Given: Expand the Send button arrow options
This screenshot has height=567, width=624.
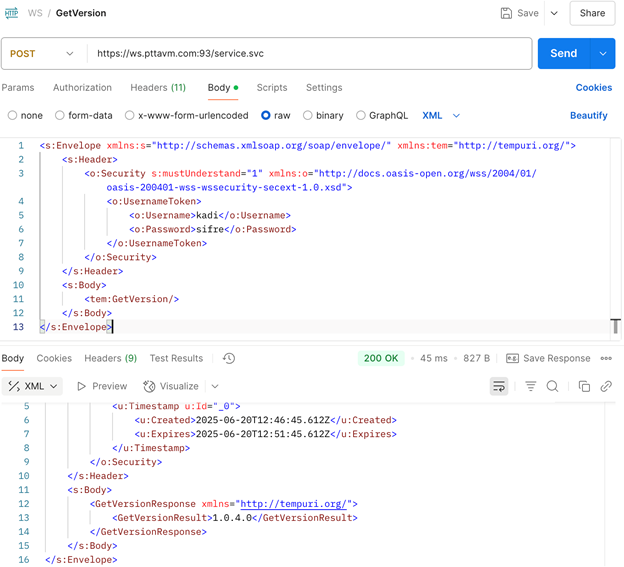Looking at the screenshot, I should (603, 53).
